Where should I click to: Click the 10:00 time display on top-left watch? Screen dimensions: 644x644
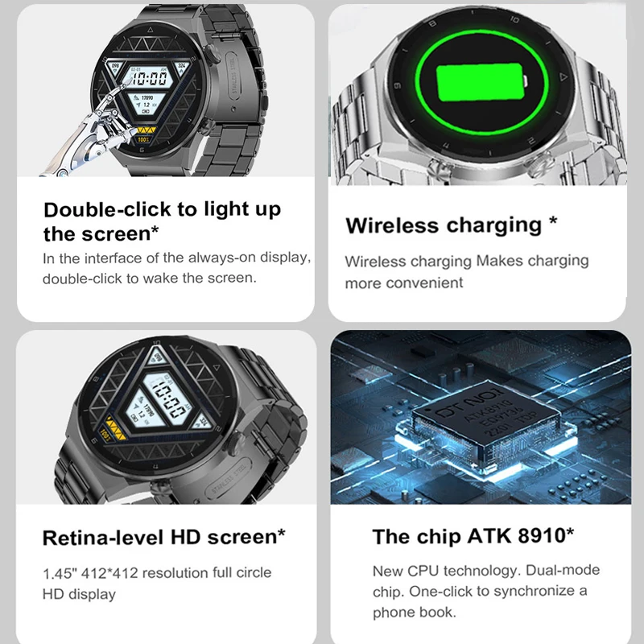[x=151, y=78]
